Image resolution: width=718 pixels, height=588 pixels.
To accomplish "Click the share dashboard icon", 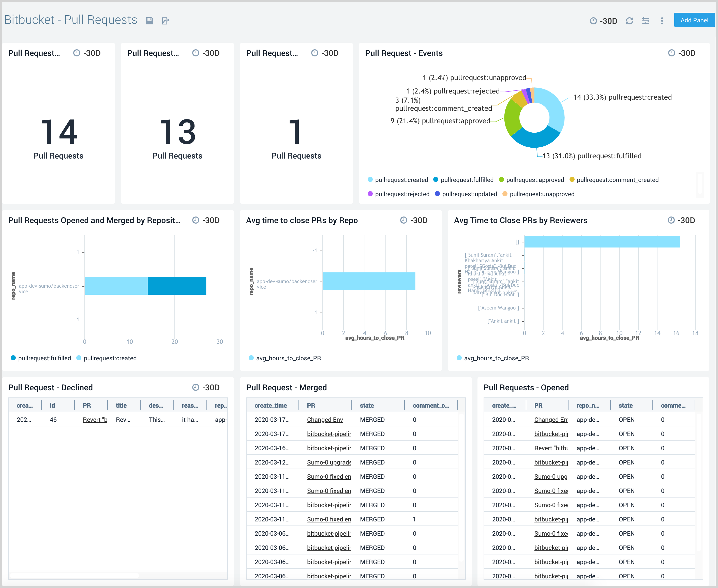I will (165, 21).
